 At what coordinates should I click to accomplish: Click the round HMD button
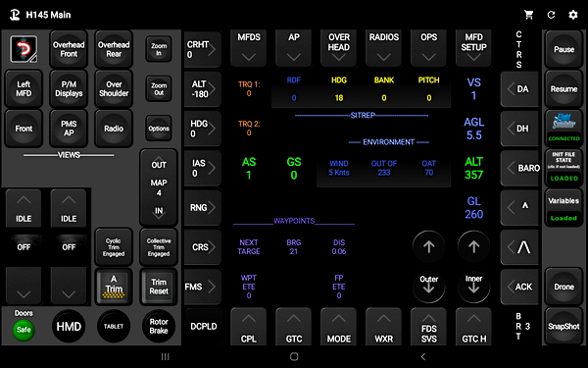pyautogui.click(x=69, y=327)
